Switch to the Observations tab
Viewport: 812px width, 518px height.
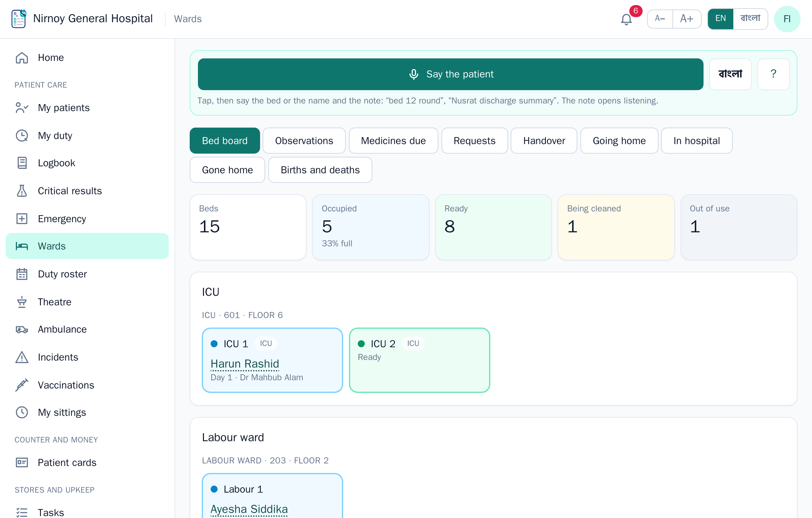[304, 141]
